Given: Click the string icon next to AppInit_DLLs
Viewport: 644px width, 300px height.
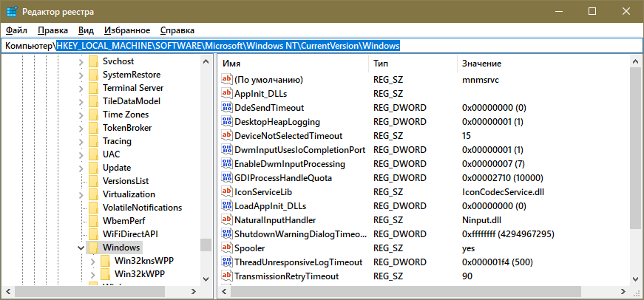Looking at the screenshot, I should pyautogui.click(x=227, y=94).
